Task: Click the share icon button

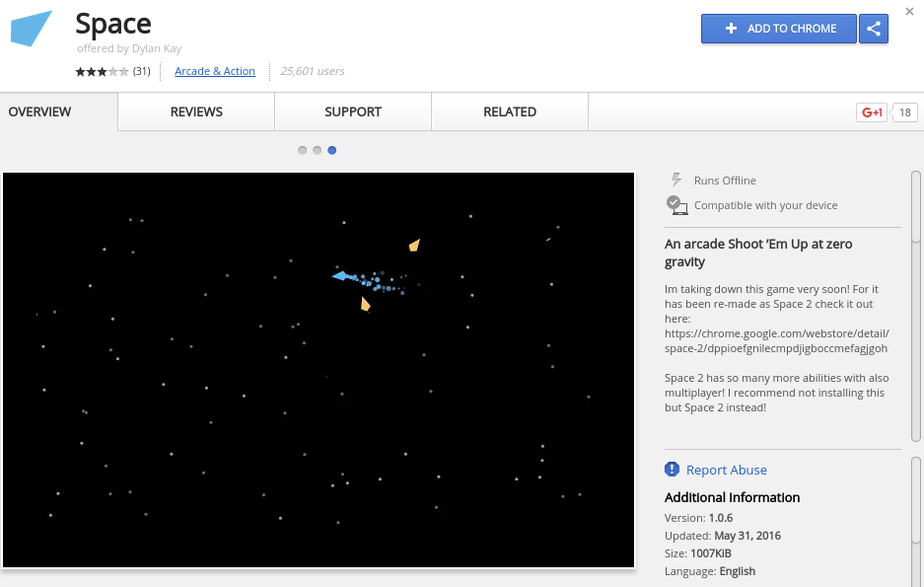Action: click(874, 29)
